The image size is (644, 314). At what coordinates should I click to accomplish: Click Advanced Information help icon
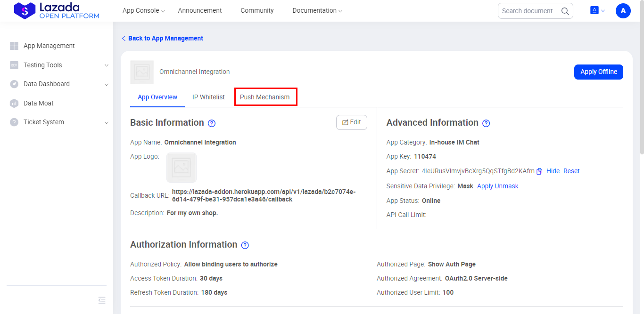click(x=486, y=123)
